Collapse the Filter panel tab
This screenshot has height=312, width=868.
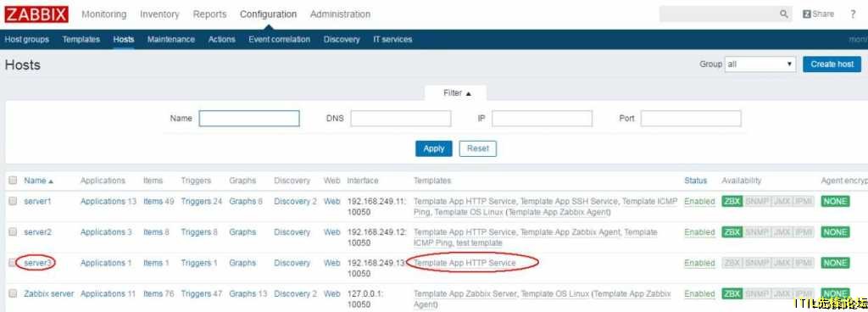(456, 93)
